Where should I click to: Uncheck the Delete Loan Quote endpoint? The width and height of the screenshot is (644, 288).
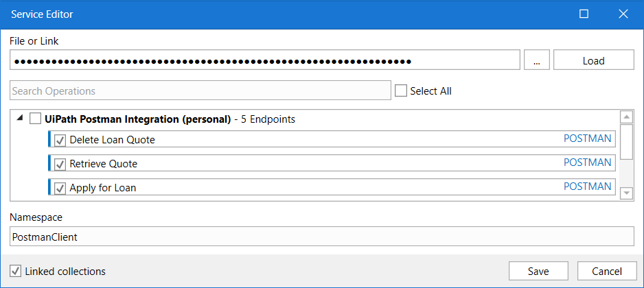60,140
